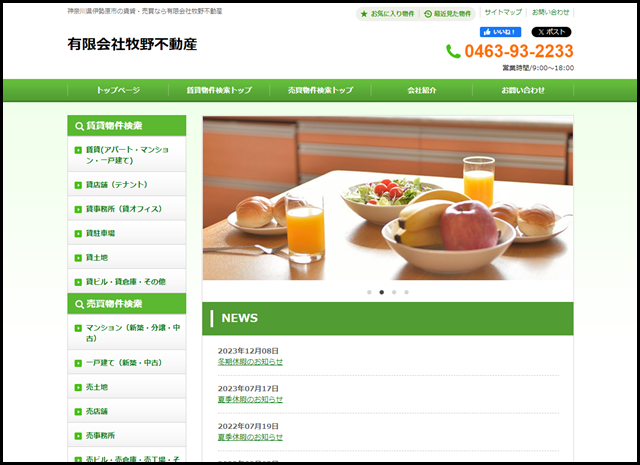This screenshot has height=465, width=640.
Task: Click the green arrow icon beside 賃店舗（テナント）
Action: tap(78, 185)
